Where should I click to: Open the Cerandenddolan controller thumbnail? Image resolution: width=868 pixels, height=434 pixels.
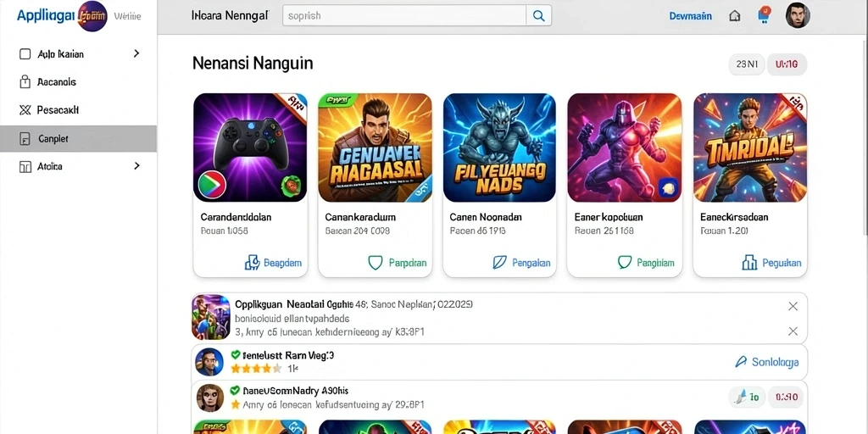pos(250,147)
